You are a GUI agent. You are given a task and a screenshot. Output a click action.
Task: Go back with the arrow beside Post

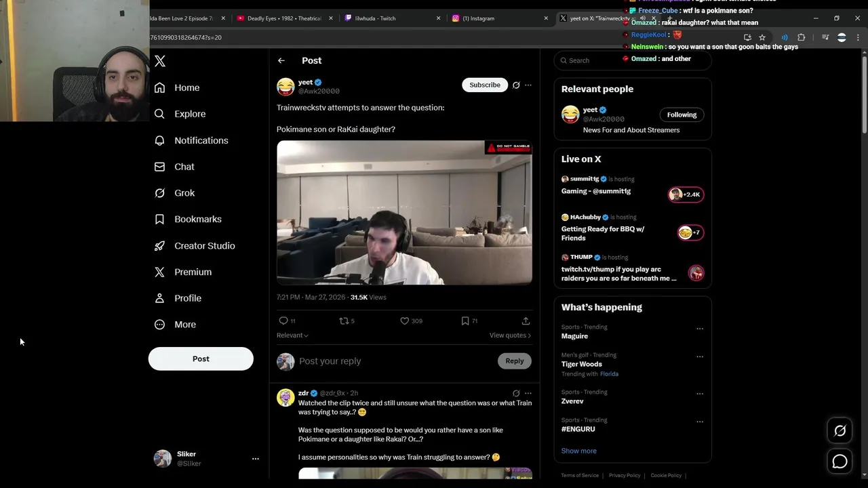pyautogui.click(x=281, y=61)
